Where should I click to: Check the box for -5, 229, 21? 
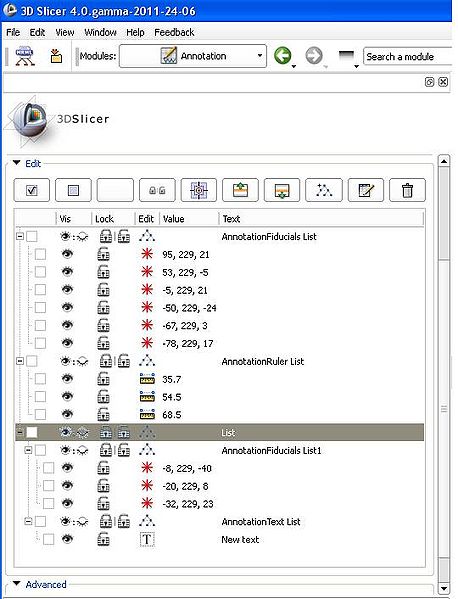click(40, 290)
